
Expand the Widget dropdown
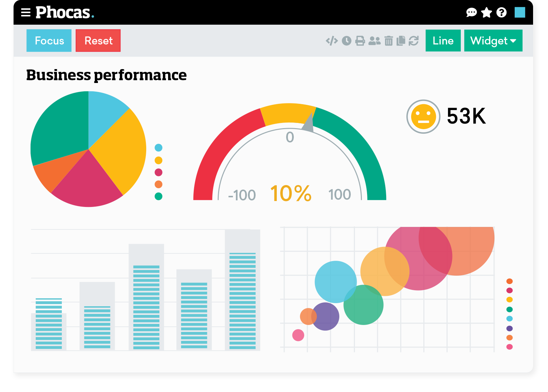[x=493, y=41]
